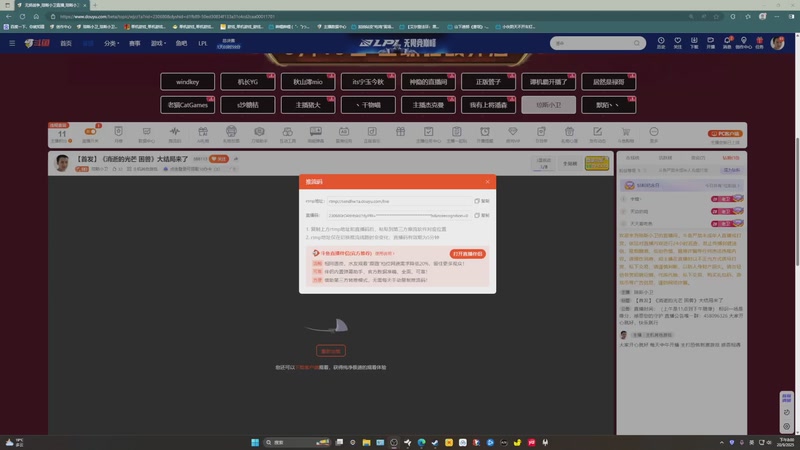Open the hamburger menu beside Douyu logo

(12, 43)
